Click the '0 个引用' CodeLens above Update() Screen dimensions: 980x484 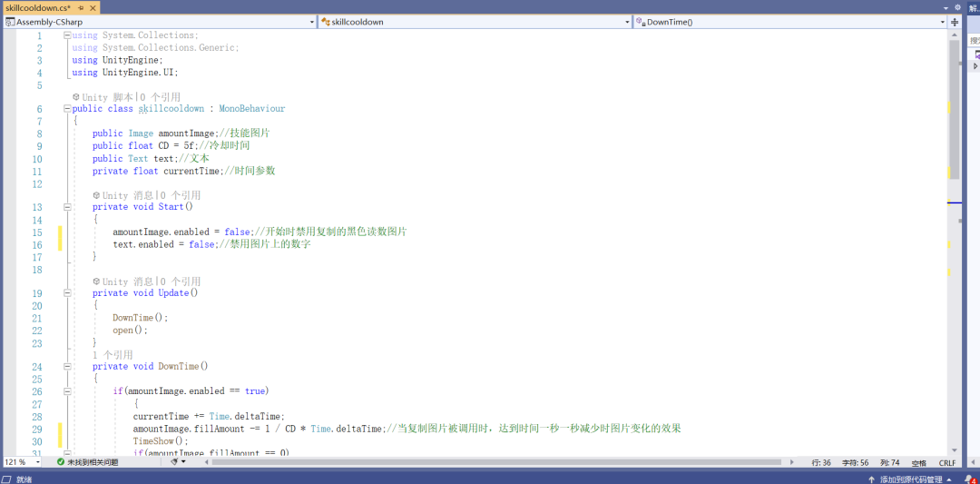pyautogui.click(x=180, y=282)
